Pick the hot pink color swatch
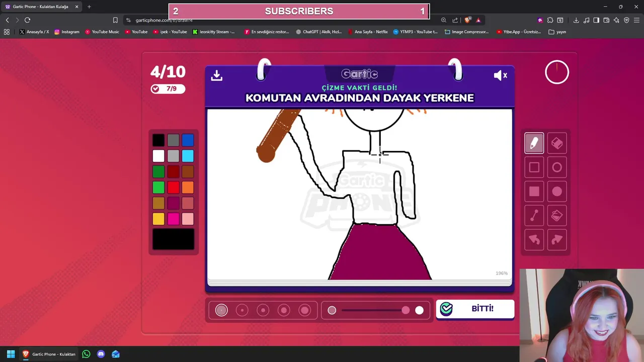 pyautogui.click(x=173, y=219)
